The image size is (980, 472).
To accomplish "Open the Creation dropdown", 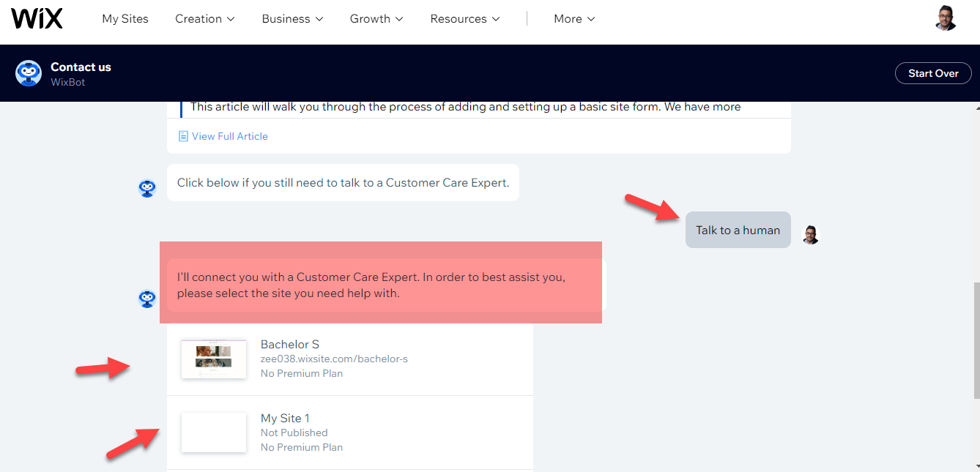I will 204,18.
